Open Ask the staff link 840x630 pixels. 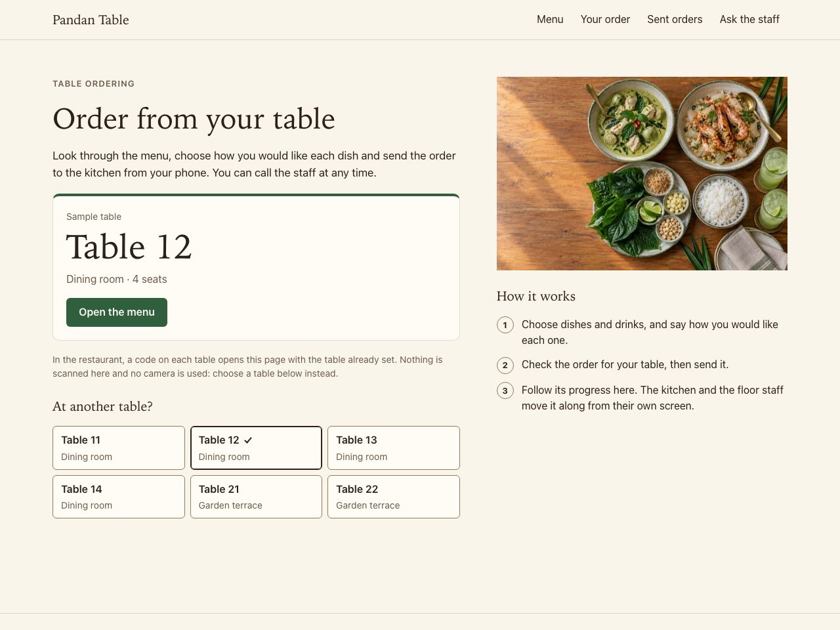click(x=749, y=20)
